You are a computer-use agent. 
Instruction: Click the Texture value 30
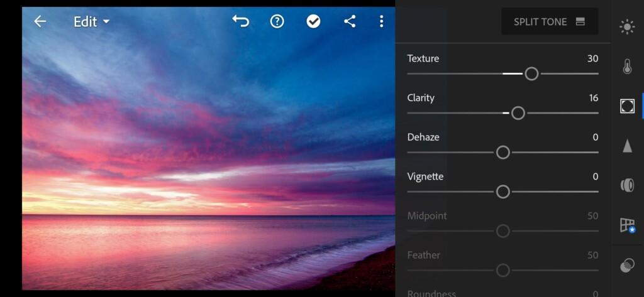tap(592, 58)
